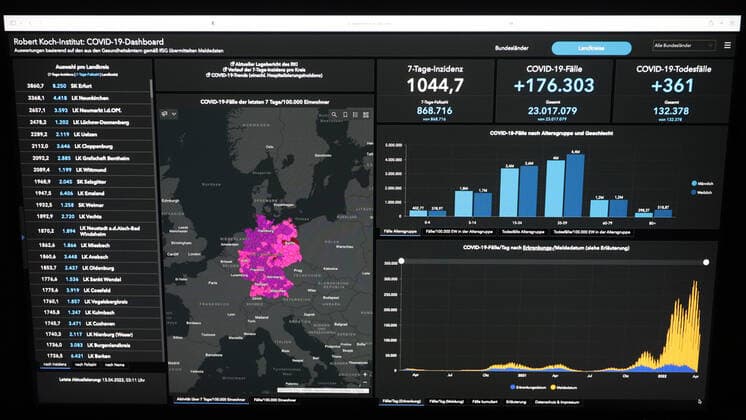Select SK Erfurt in the list
Image resolution: width=746 pixels, height=420 pixels.
[84, 86]
